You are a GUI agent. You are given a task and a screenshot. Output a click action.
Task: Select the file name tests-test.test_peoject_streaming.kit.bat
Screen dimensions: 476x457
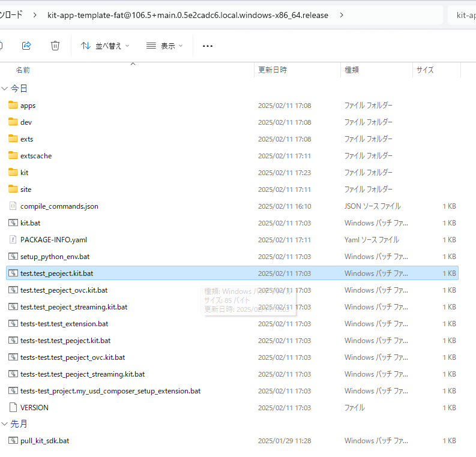(x=83, y=374)
